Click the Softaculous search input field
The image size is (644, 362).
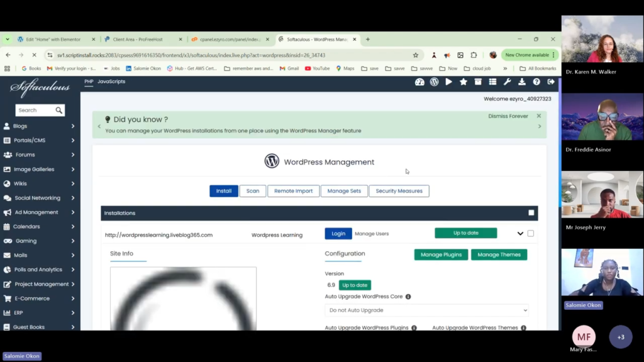click(x=35, y=110)
